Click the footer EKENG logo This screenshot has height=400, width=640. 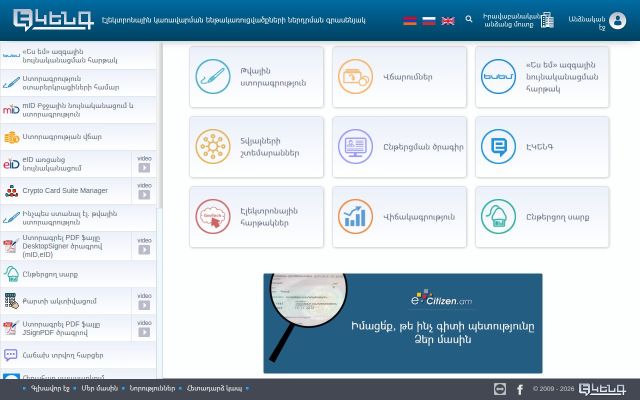(x=602, y=389)
